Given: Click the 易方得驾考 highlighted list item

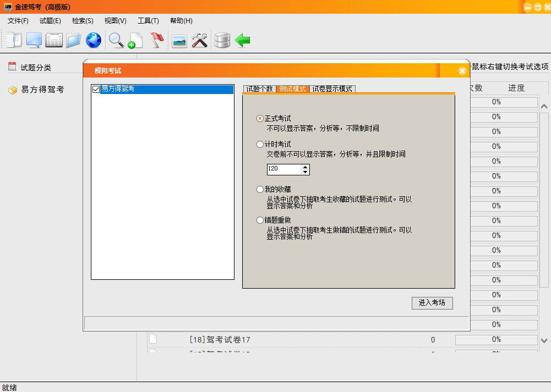Looking at the screenshot, I should click(x=167, y=89).
